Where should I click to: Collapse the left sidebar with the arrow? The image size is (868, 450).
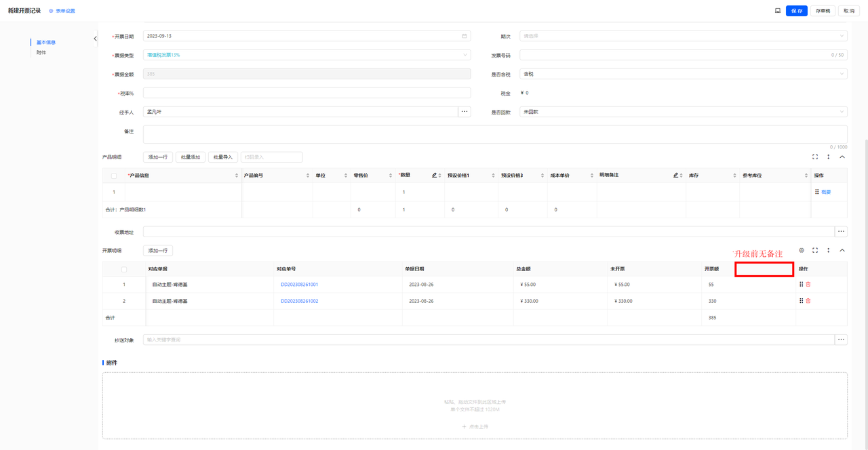tap(95, 39)
